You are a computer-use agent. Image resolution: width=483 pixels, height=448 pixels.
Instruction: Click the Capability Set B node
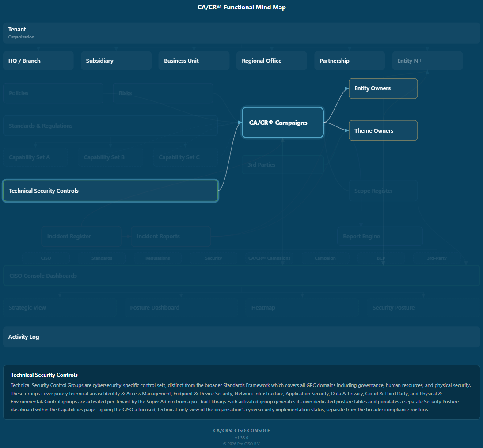pyautogui.click(x=110, y=157)
